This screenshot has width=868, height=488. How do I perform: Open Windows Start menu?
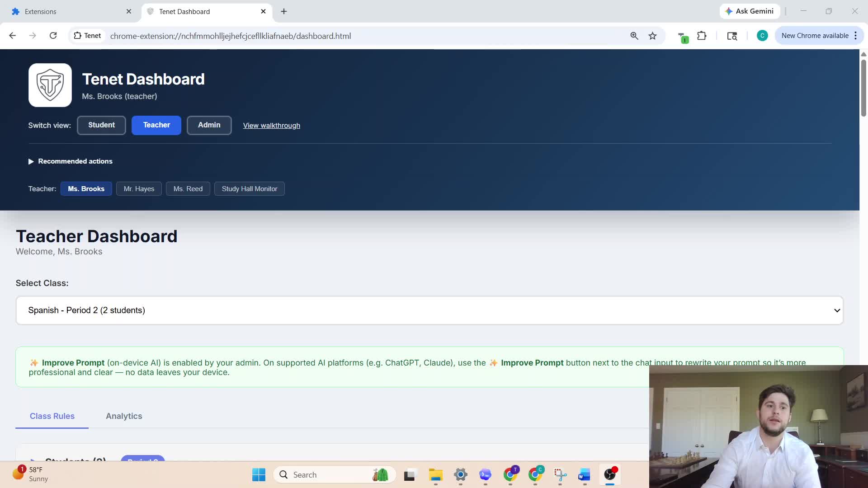[259, 474]
